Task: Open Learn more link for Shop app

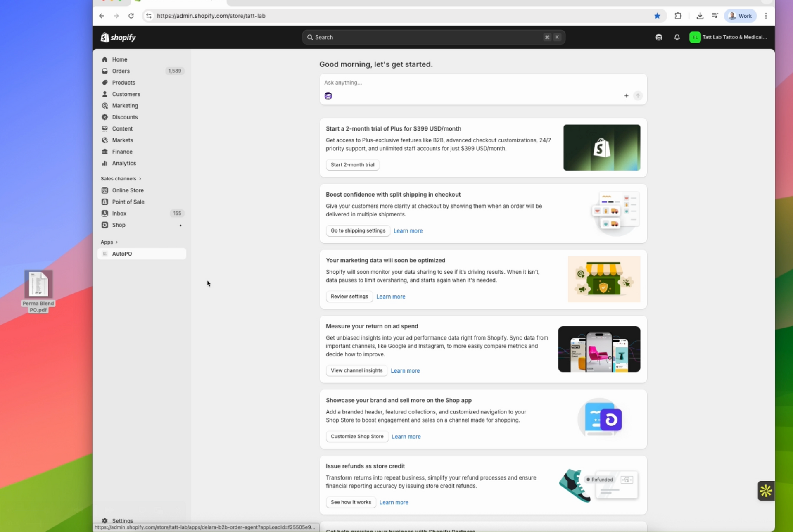Action: point(406,437)
